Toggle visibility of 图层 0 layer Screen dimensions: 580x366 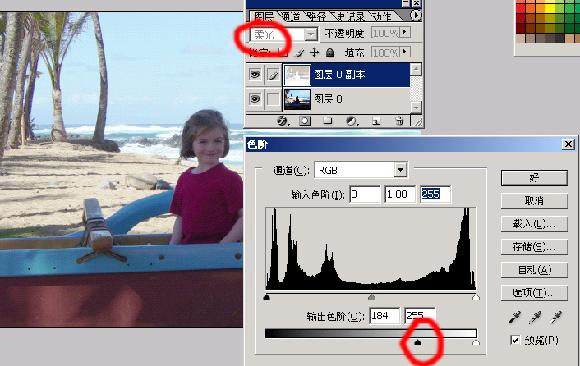(255, 99)
